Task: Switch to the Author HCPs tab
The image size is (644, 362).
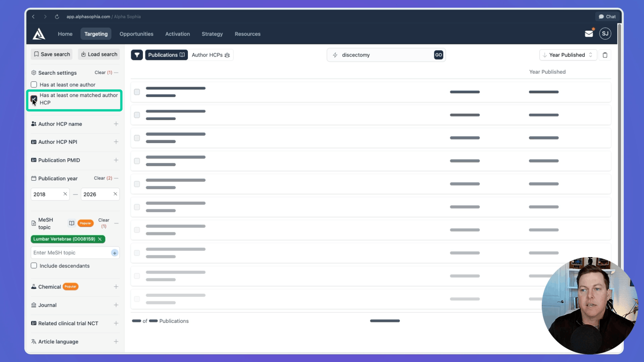Action: [211, 55]
